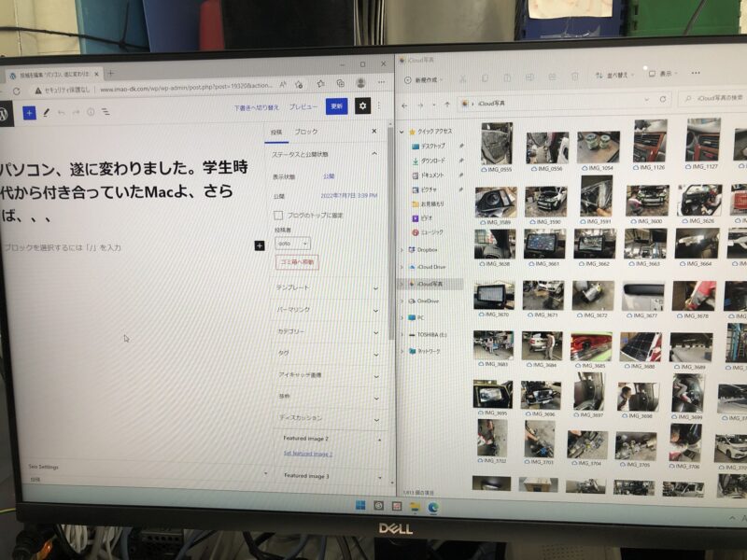
Task: Click the iCloud写真 search box
Action: 714,98
